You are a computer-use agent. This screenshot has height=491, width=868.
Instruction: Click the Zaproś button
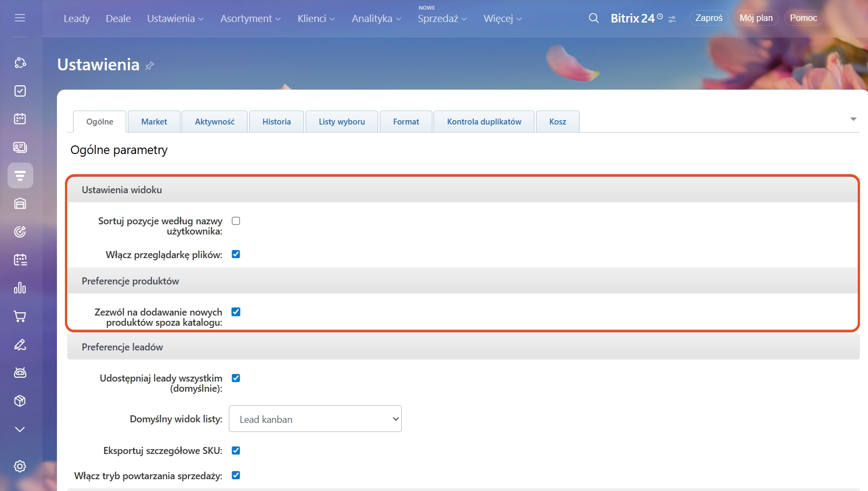tap(708, 18)
